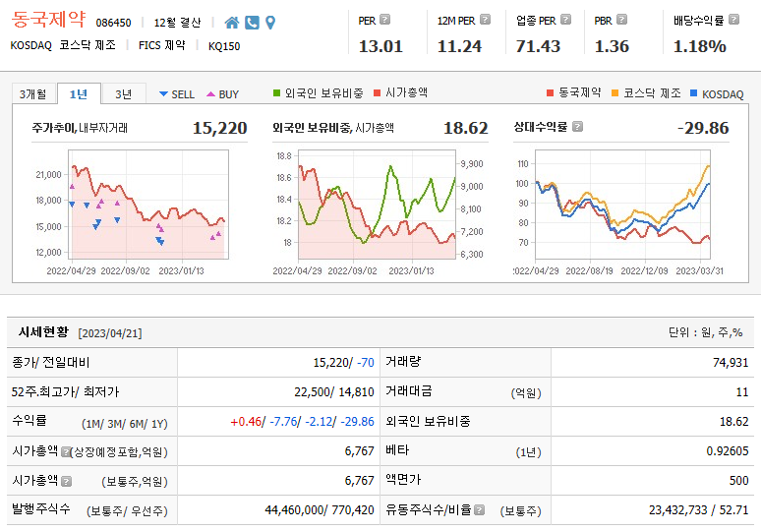Image resolution: width=761 pixels, height=532 pixels.
Task: Click 거래량 value 74,931
Action: pyautogui.click(x=731, y=363)
